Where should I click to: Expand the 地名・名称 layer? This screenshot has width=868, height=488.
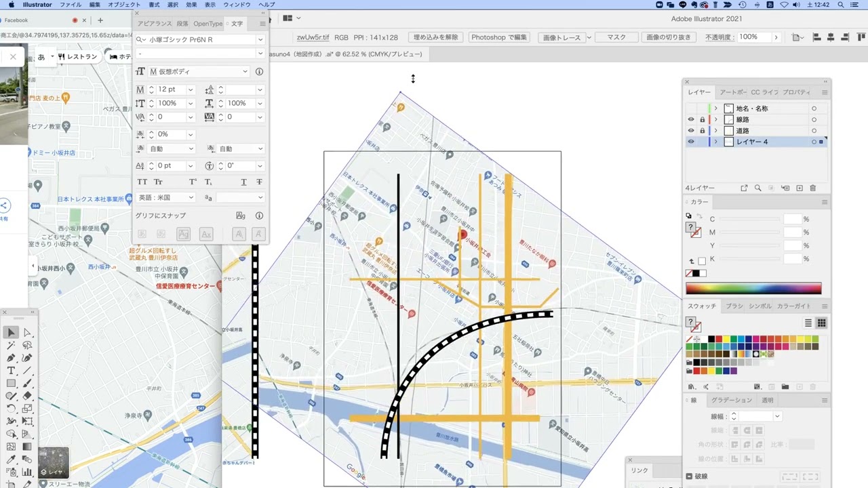tap(715, 108)
